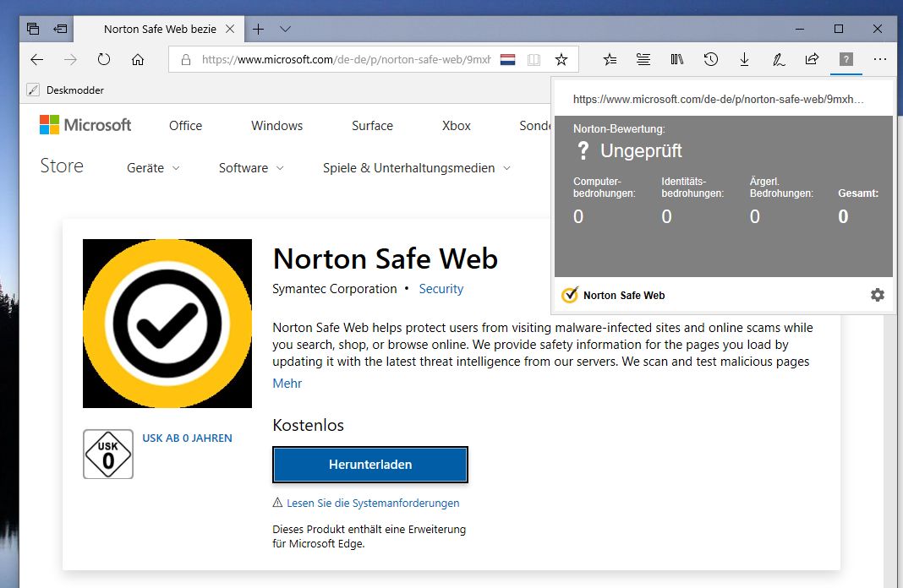Select the Xbox navigation item
The image size is (903, 588).
click(456, 125)
